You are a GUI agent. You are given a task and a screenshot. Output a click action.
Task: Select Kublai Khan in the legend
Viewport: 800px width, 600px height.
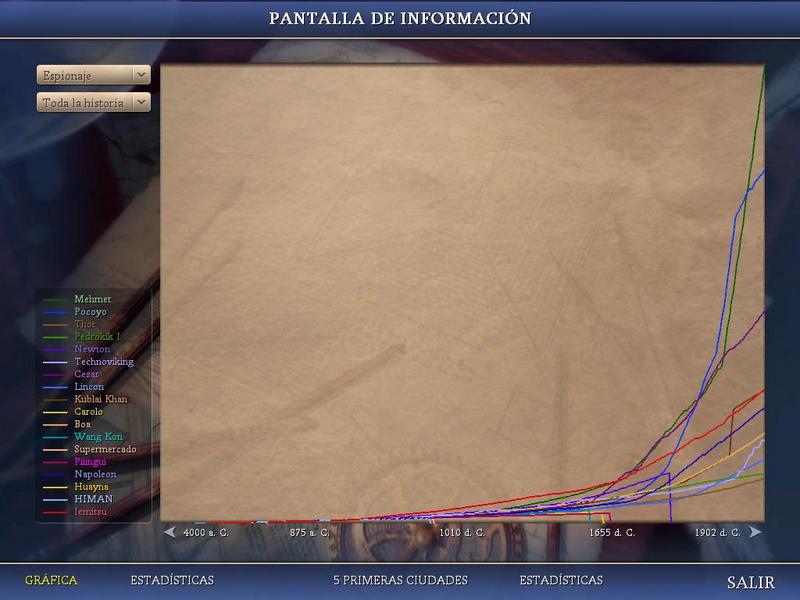(100, 399)
